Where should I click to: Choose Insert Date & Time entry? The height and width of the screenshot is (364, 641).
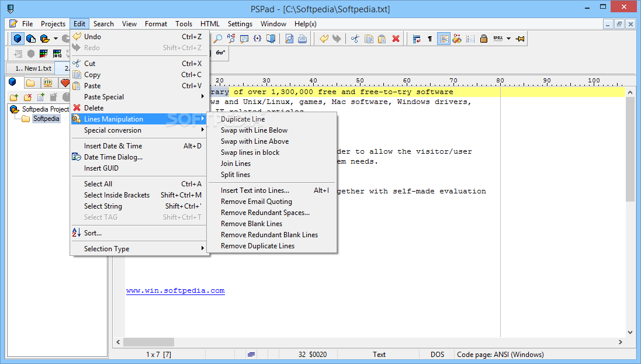point(140,146)
